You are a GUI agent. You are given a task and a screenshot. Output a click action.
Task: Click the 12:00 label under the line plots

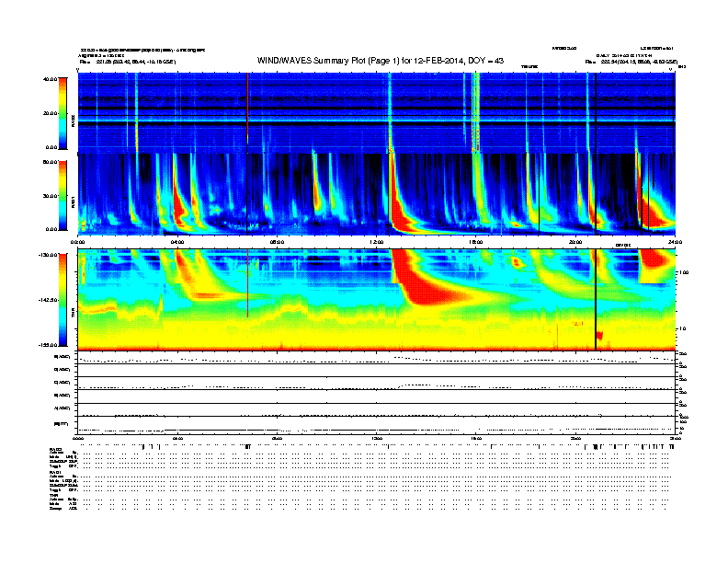pos(377,438)
